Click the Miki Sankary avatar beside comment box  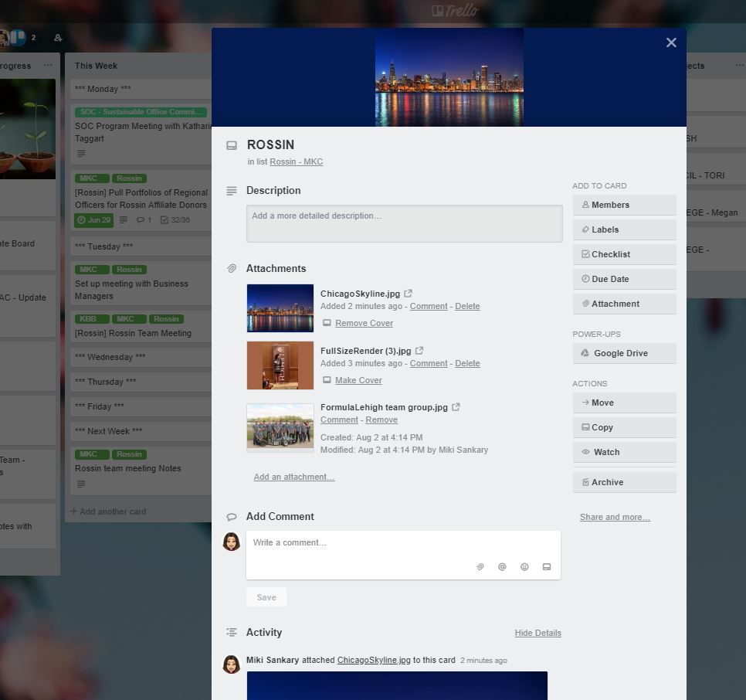232,542
